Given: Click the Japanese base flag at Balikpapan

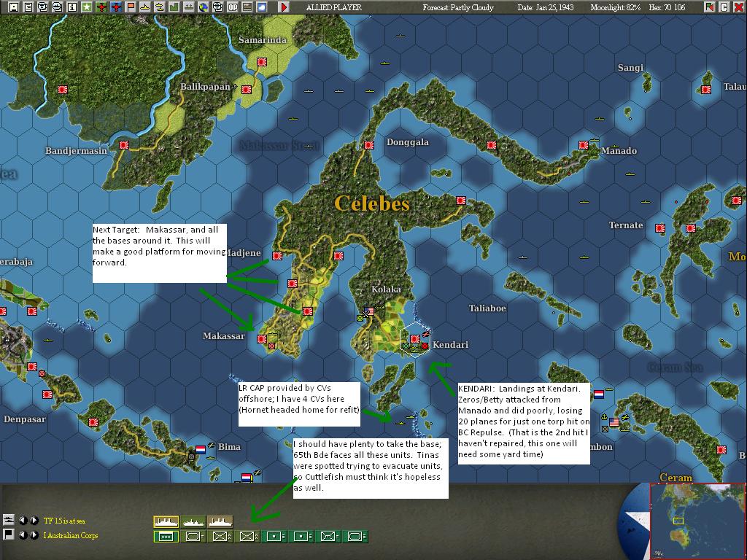Looking at the screenshot, I should 247,89.
